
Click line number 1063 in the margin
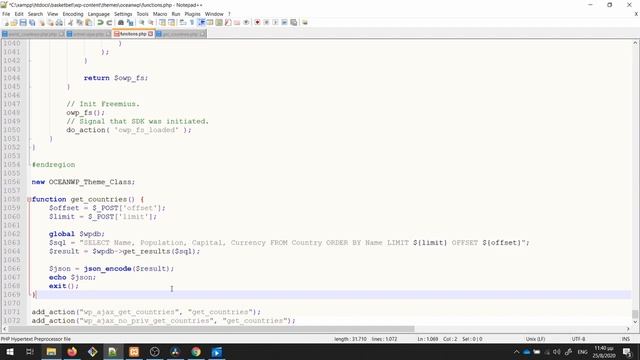coord(12,243)
